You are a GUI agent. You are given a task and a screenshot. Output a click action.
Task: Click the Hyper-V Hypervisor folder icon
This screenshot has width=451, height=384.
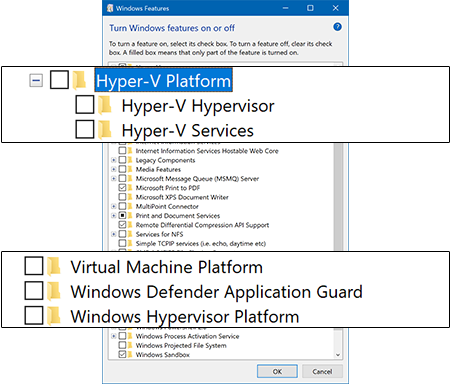(105, 105)
